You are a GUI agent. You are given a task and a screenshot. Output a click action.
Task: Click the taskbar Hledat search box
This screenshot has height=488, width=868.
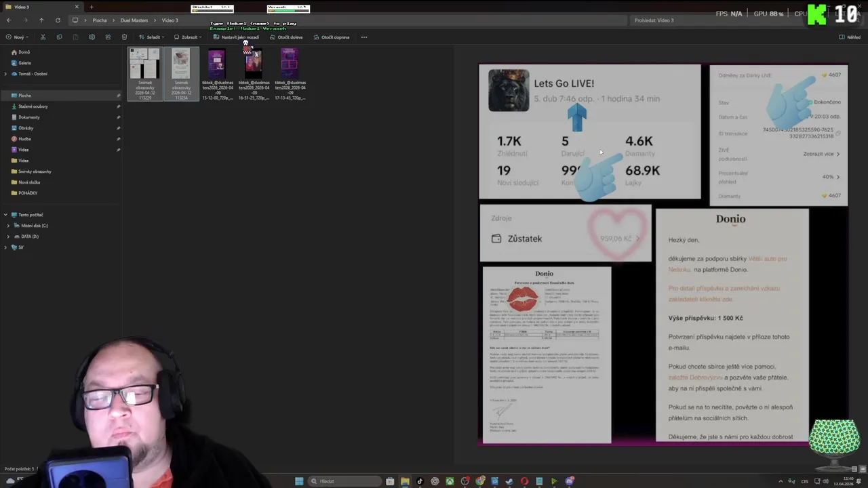tap(345, 481)
